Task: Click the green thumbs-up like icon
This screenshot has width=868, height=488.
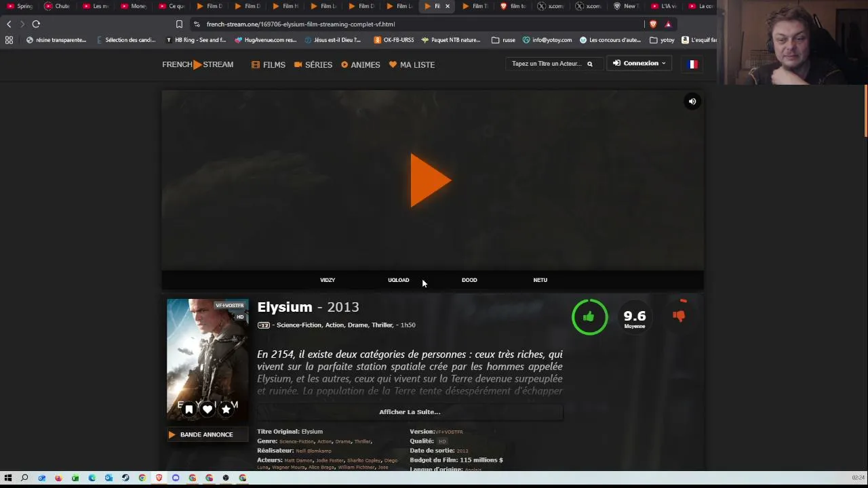Action: tap(589, 317)
